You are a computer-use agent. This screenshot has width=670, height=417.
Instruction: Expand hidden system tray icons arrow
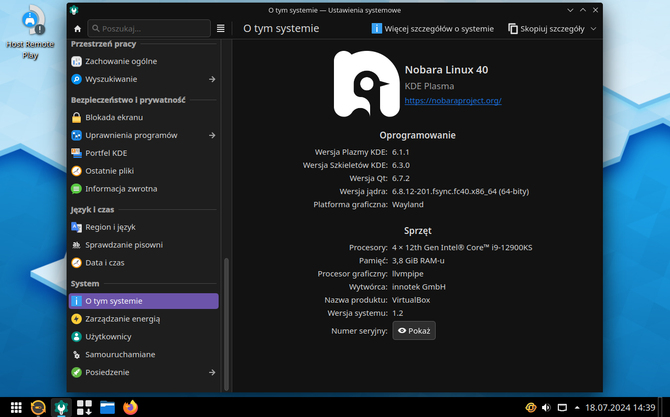(x=577, y=408)
